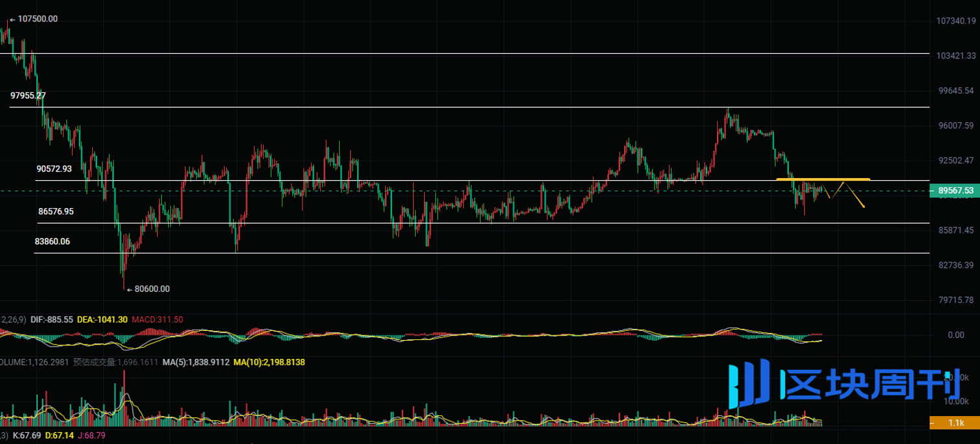Click the 107500.00 high price marker
980x444 pixels.
[x=37, y=20]
